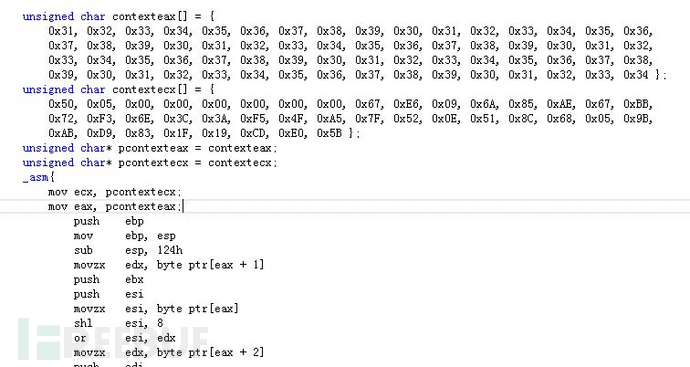
Task: Click the 'movzx edx, byte ptr[eax + 1]' line
Action: click(x=169, y=264)
